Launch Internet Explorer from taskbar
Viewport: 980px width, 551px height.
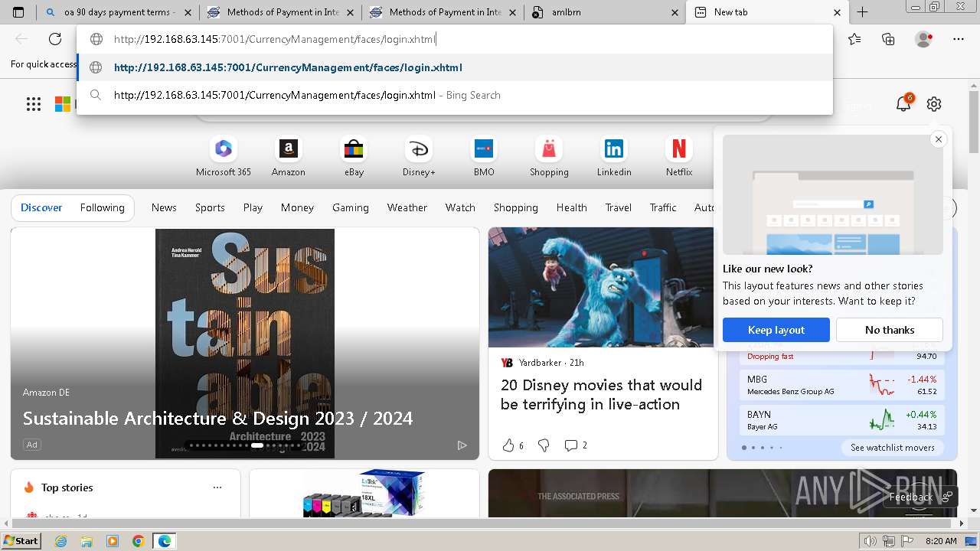(x=60, y=541)
